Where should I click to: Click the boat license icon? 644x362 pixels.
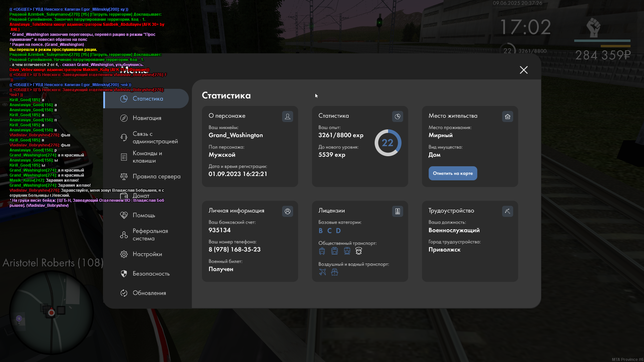click(x=334, y=272)
